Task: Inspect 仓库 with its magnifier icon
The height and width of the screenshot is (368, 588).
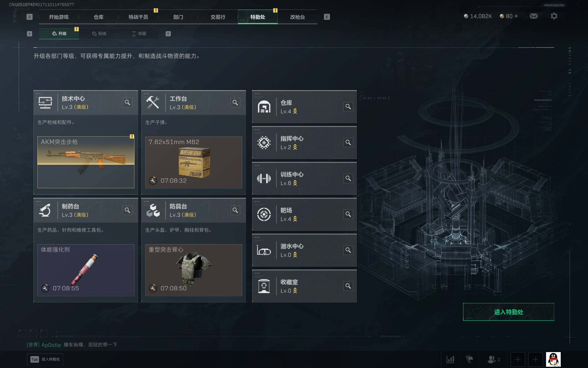Action: tap(348, 106)
